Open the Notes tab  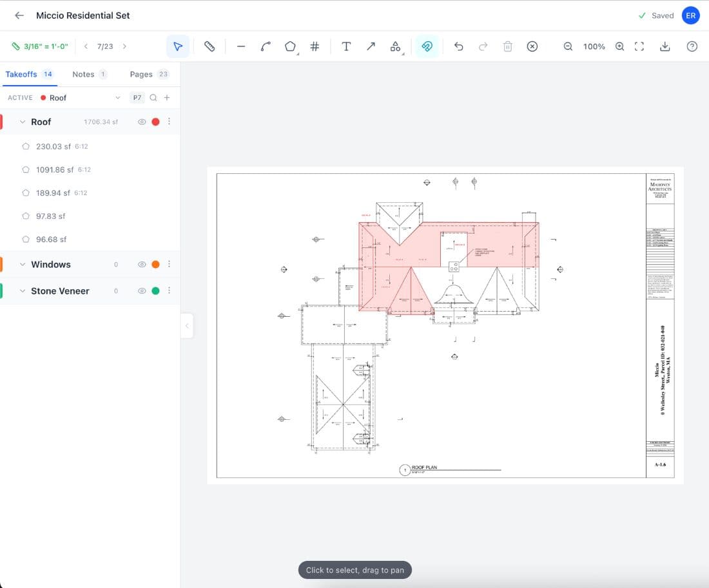coord(84,74)
